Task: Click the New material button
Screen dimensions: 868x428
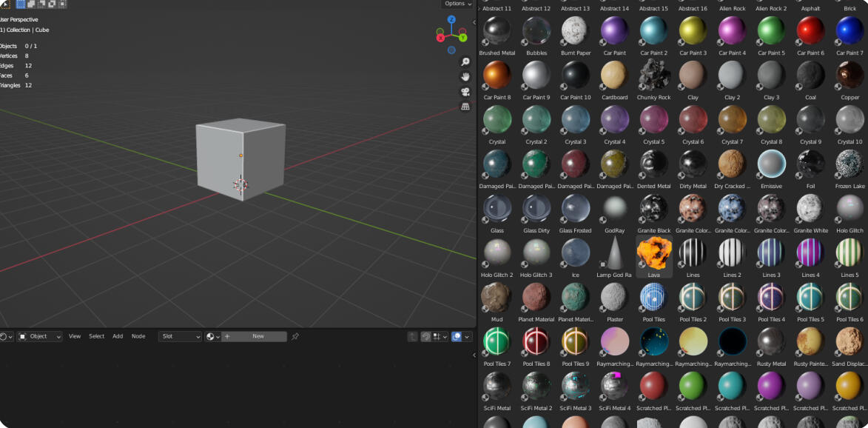Action: pyautogui.click(x=258, y=336)
